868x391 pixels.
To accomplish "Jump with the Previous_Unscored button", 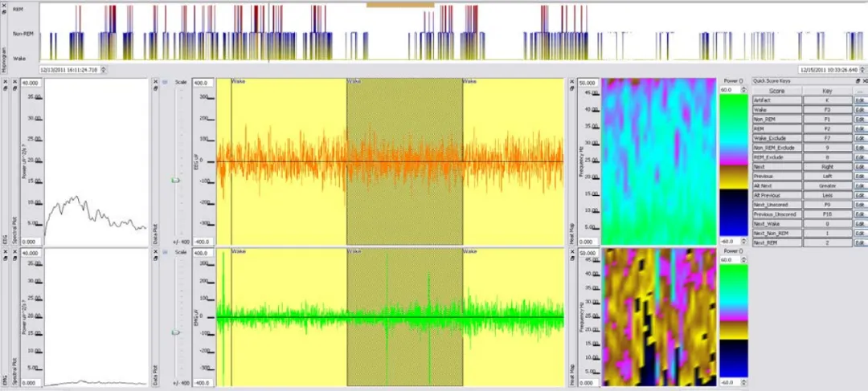I will point(776,214).
